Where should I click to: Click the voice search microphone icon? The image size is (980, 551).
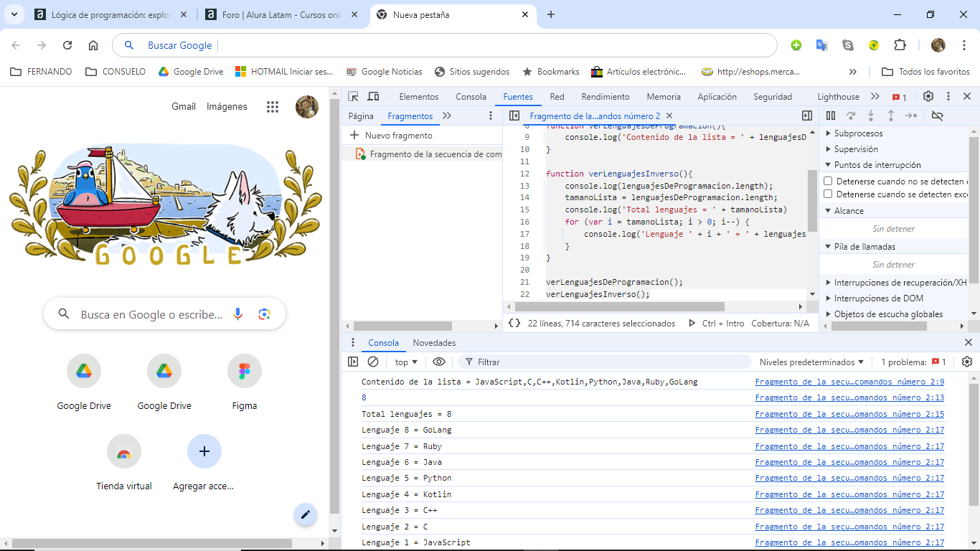point(238,314)
